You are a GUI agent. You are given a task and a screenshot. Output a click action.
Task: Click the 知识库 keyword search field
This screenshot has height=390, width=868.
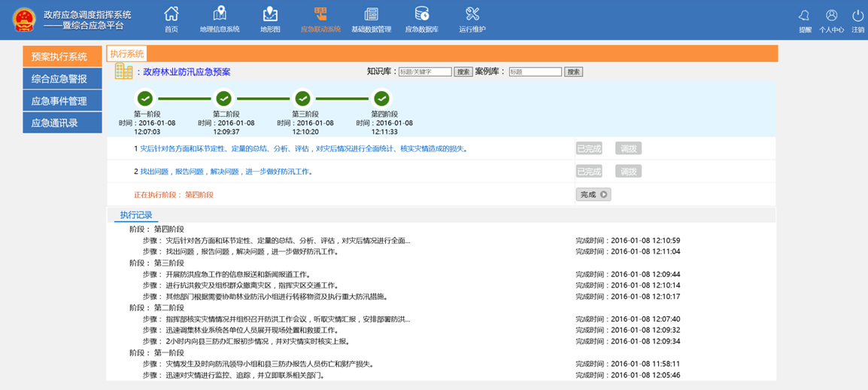tap(425, 72)
